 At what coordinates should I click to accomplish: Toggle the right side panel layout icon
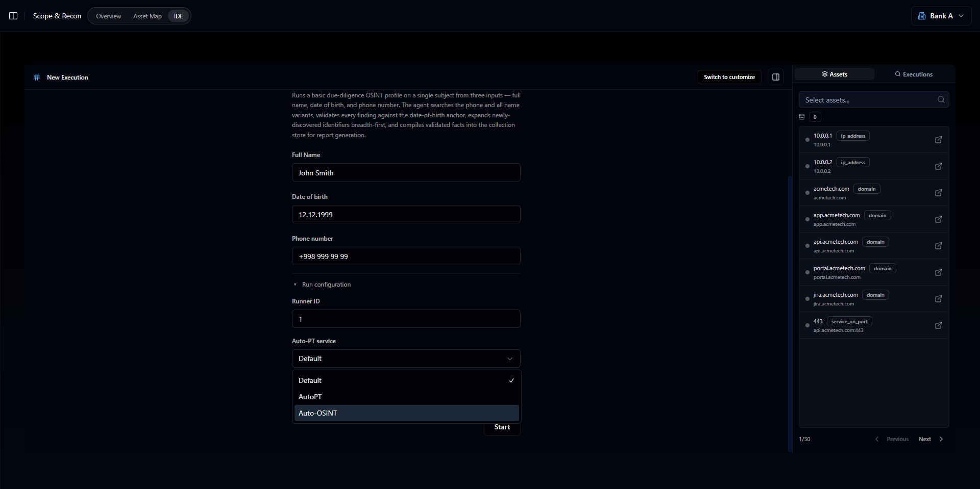point(776,77)
